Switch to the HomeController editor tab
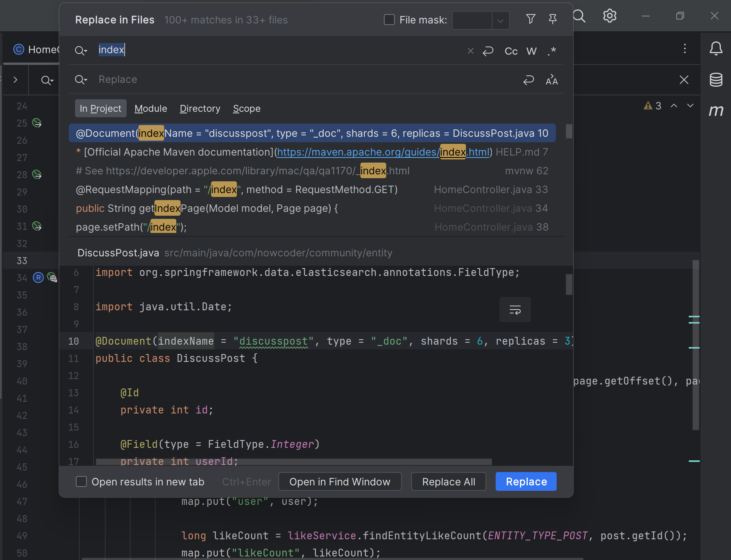Viewport: 731px width, 560px height. (36, 50)
